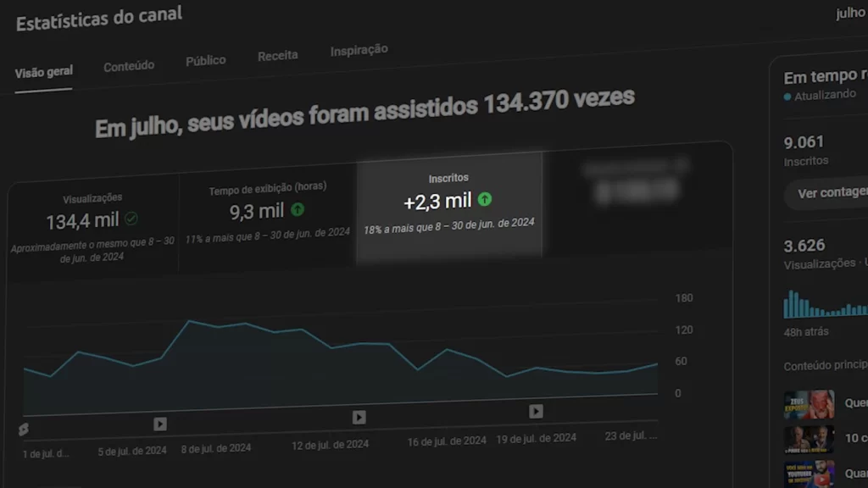The width and height of the screenshot is (868, 488).
Task: Click the green arrow beside +2,3 mil
Action: (484, 199)
